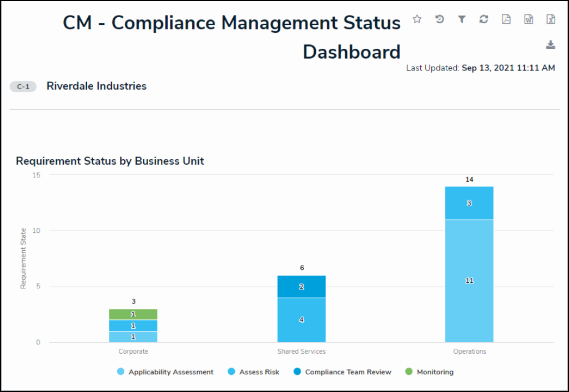Select the green Monitoring segment in Corporate bar
This screenshot has width=569, height=392.
point(133,314)
